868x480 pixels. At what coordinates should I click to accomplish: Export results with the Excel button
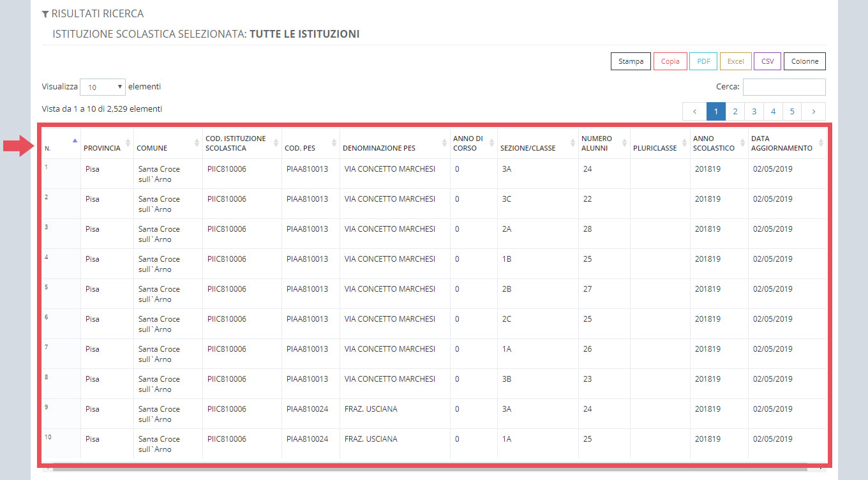click(x=735, y=61)
